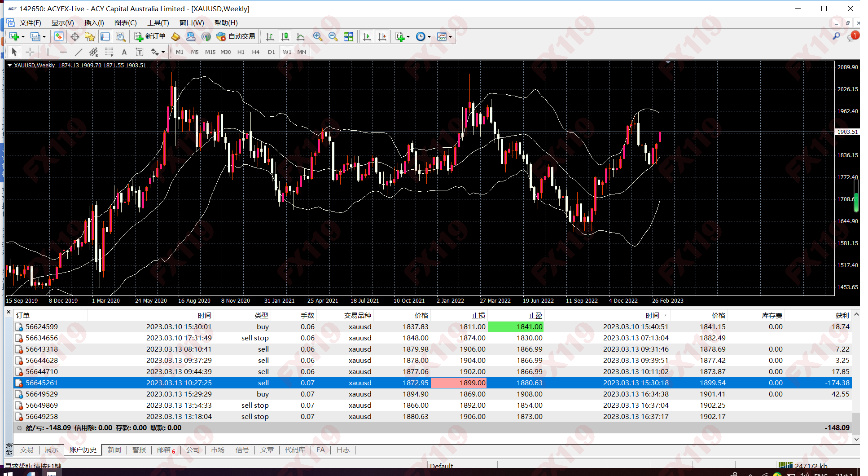Expand the Templates dropdown
Viewport: 868px width, 476px height.
tap(451, 36)
